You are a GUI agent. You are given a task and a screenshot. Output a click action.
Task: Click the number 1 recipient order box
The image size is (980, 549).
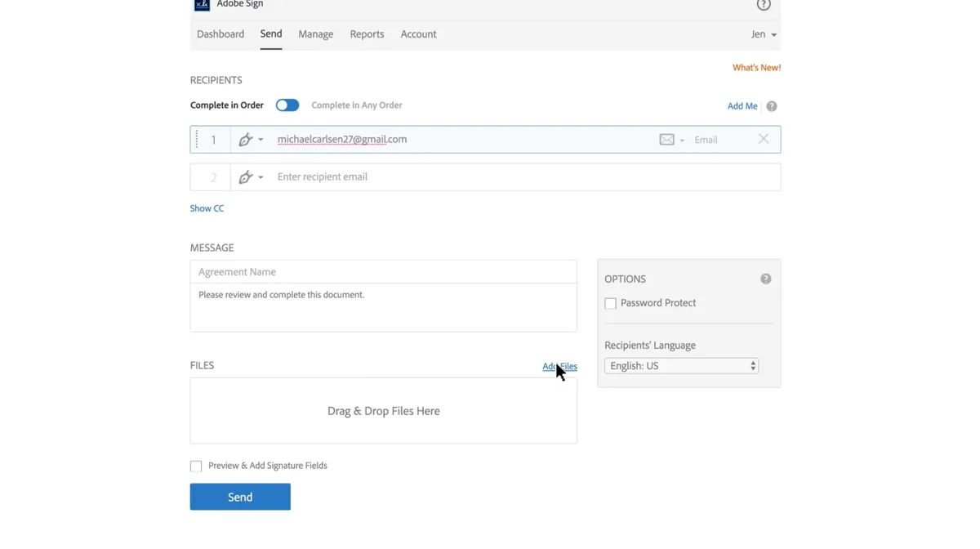[214, 140]
